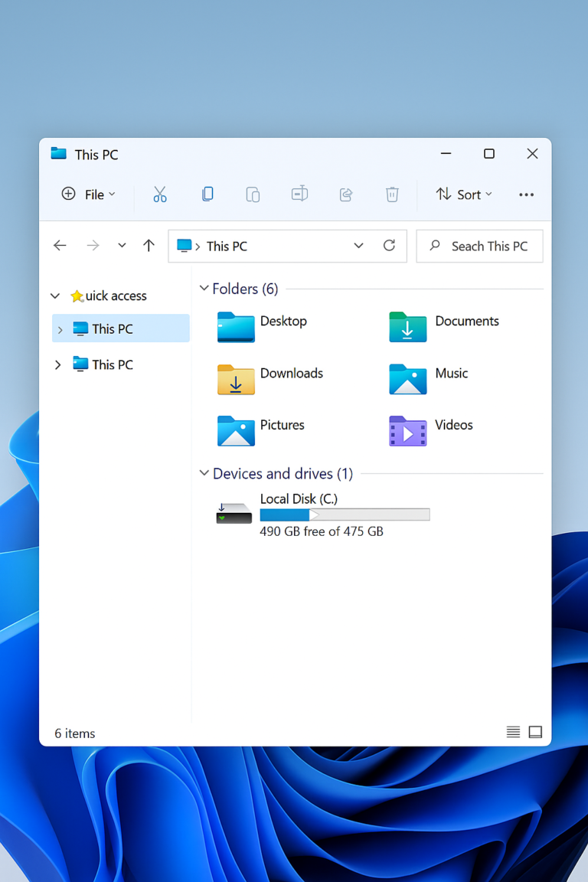
Task: Click the Copy icon in toolbar
Action: [207, 194]
